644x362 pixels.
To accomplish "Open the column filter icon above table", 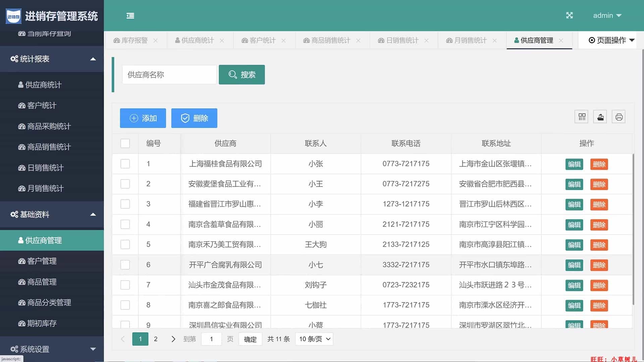I will point(582,117).
